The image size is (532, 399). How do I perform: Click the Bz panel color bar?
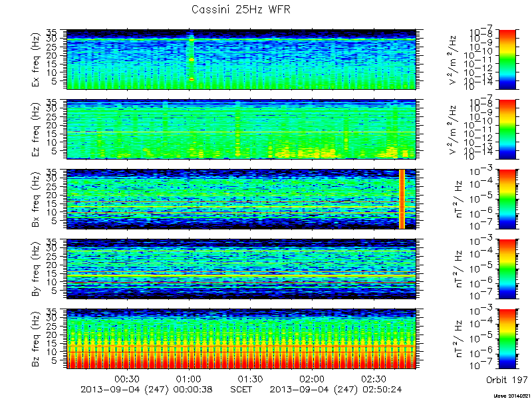507,339
